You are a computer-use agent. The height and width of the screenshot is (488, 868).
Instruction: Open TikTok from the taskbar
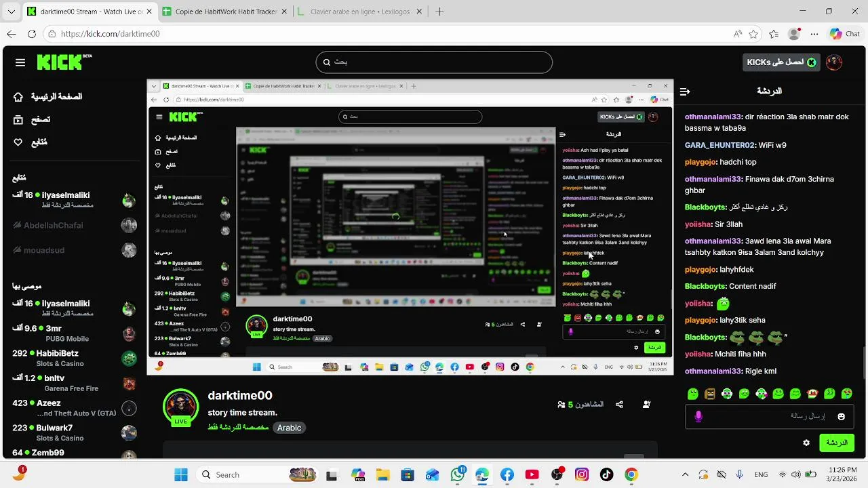tap(606, 474)
